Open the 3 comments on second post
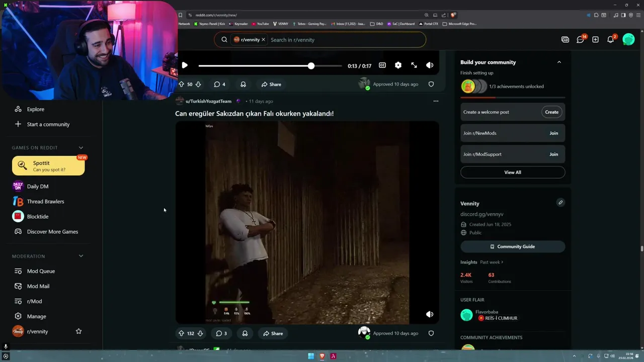The image size is (644, 362). 221,333
